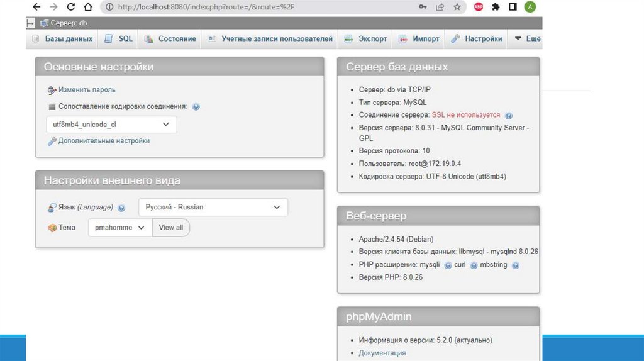644x361 pixels.
Task: Go forward in browser history
Action: pos(53,7)
